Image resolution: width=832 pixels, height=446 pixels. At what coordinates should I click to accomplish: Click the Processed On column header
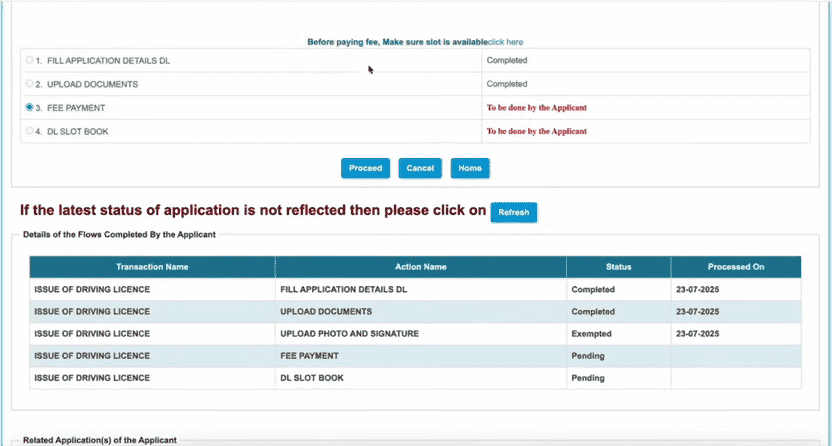point(735,267)
